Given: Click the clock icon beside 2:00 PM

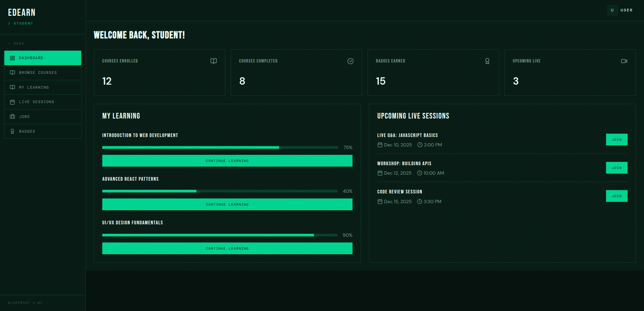Looking at the screenshot, I should pyautogui.click(x=420, y=145).
